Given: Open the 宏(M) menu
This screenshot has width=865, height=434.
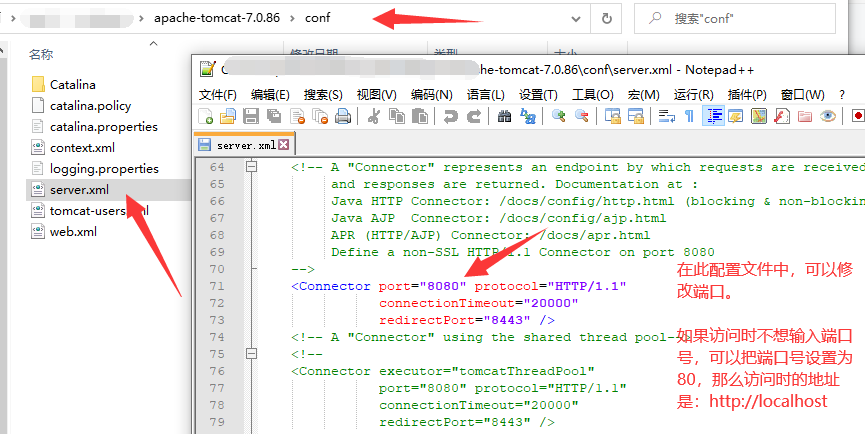Looking at the screenshot, I should point(643,95).
